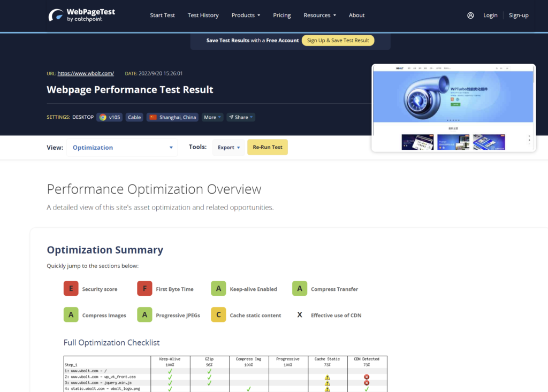
Task: Click the red E Security score badge
Action: click(71, 289)
